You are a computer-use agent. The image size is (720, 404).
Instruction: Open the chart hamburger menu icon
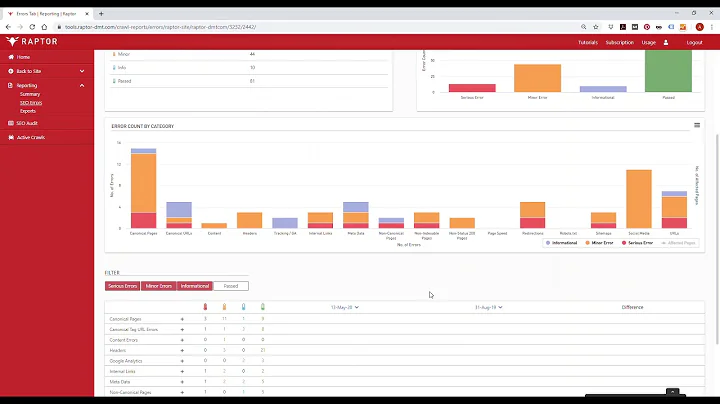point(697,125)
